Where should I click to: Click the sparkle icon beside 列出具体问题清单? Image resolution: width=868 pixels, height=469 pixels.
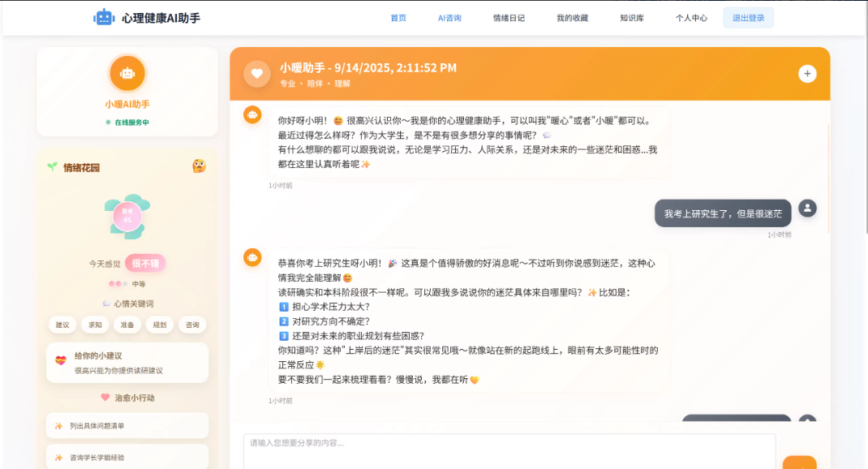click(57, 424)
